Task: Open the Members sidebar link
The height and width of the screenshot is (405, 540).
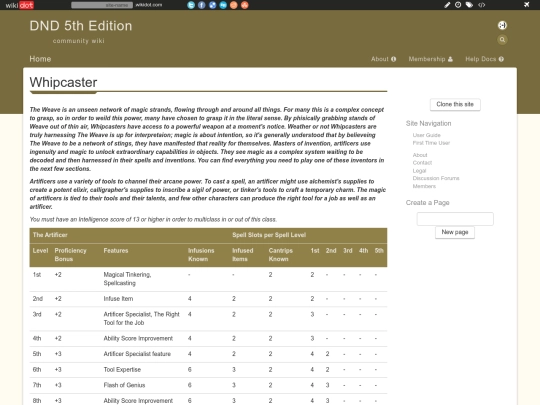Action: click(x=424, y=186)
